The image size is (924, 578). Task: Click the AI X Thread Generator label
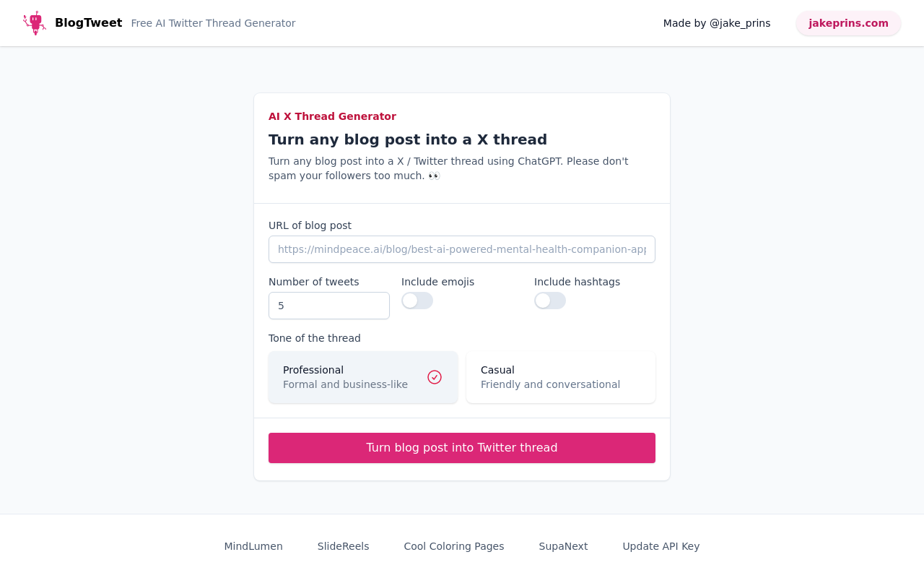[x=332, y=116]
